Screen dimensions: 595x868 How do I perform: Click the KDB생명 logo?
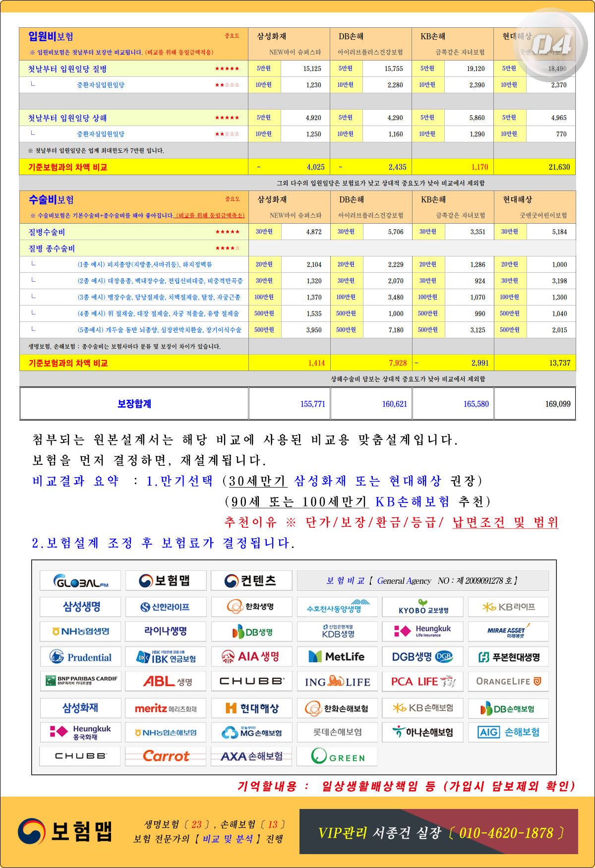pyautogui.click(x=337, y=631)
